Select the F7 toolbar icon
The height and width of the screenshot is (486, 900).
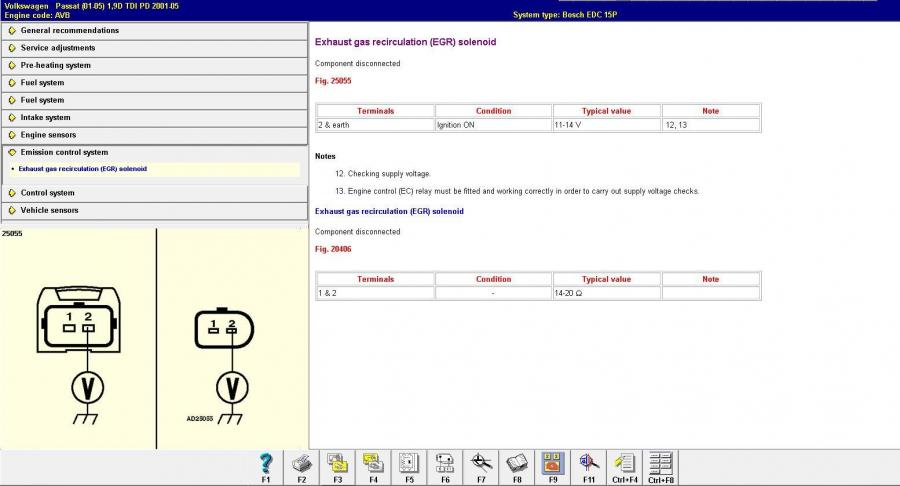[x=481, y=463]
